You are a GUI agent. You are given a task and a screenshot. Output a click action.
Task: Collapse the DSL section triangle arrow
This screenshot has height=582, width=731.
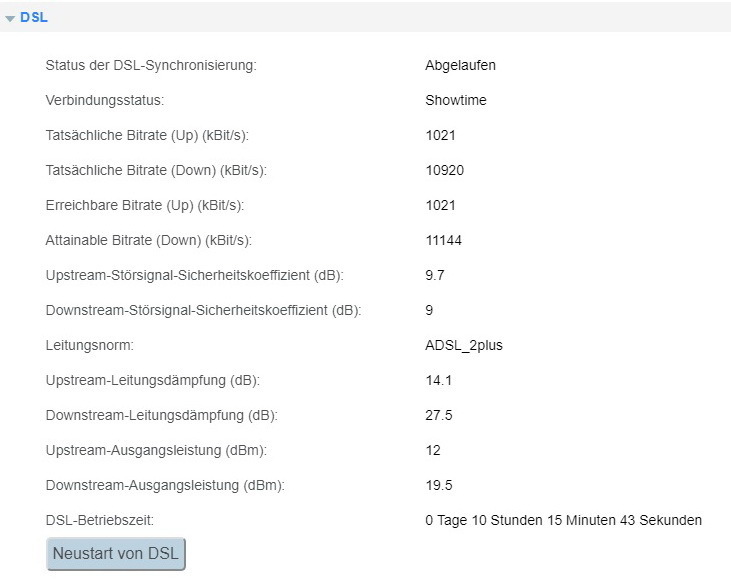click(10, 18)
